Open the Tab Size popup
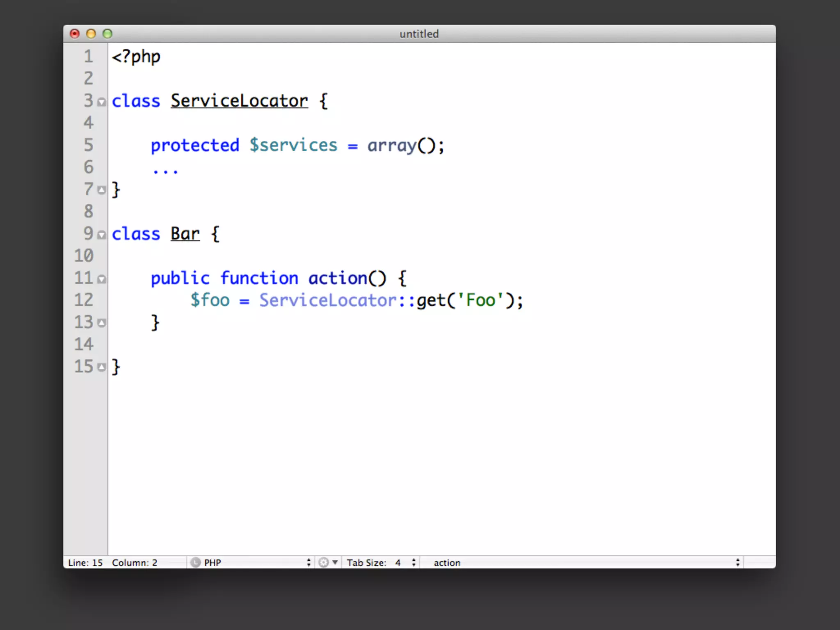The width and height of the screenshot is (840, 630). 381,562
